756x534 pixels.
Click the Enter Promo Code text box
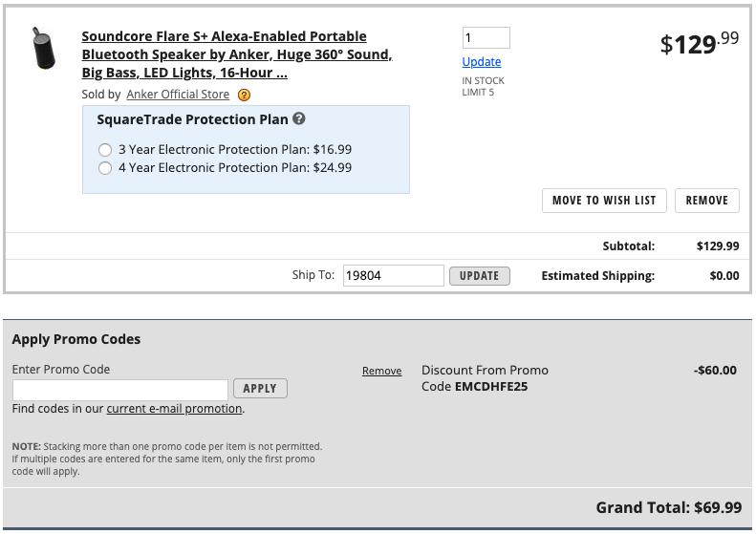tap(120, 389)
